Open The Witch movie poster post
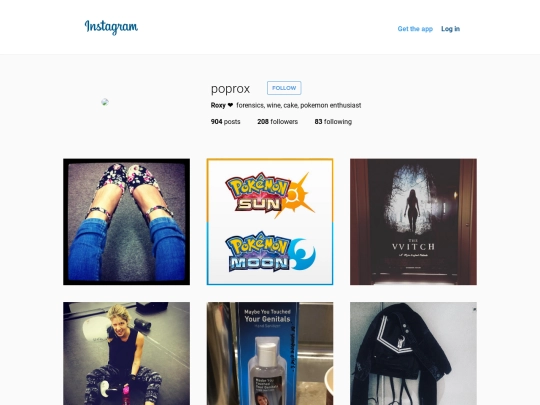The width and height of the screenshot is (540, 405). point(413,222)
